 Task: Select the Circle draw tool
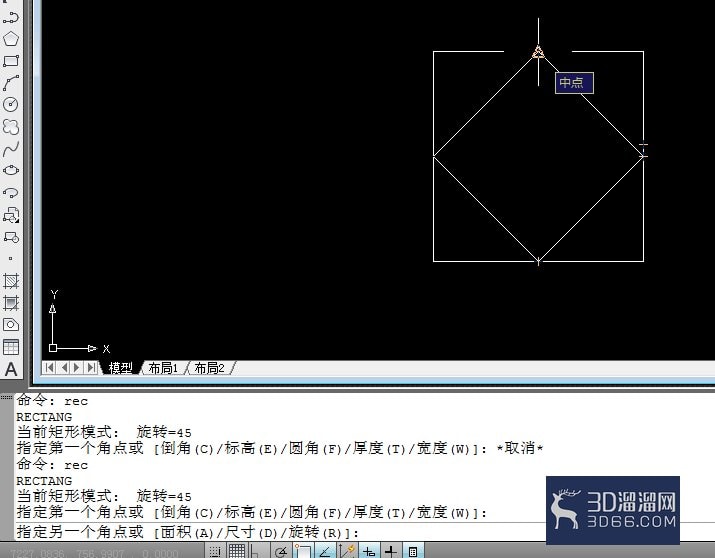coord(11,104)
